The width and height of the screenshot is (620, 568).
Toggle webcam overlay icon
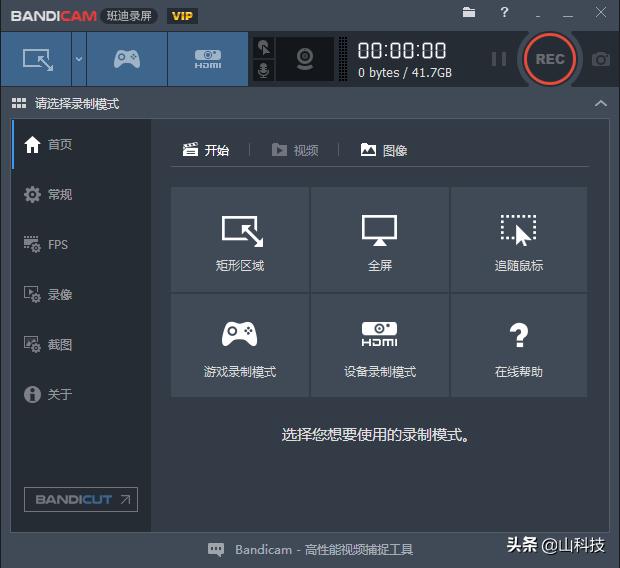[305, 59]
